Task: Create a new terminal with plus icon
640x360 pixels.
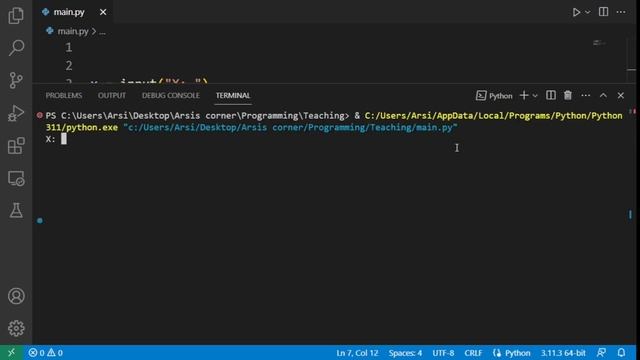Action: (524, 96)
